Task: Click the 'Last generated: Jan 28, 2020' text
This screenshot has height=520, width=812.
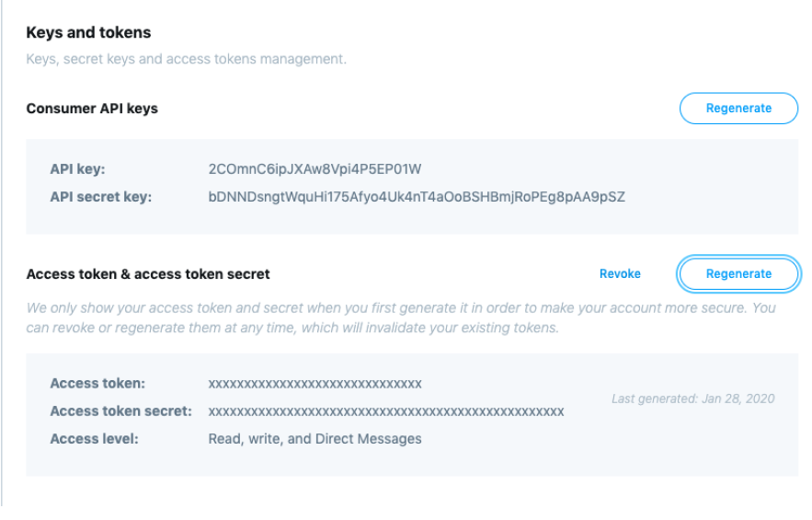Action: 692,399
